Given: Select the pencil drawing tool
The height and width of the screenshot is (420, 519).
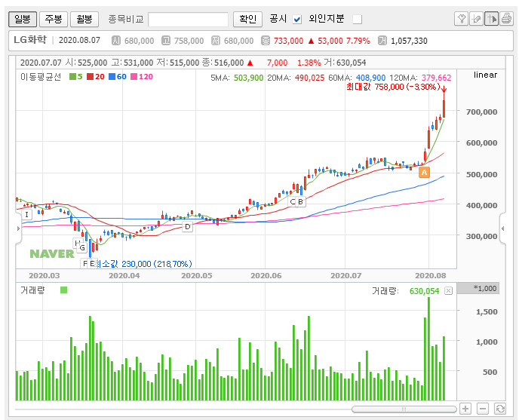Looking at the screenshot, I should pos(476,19).
